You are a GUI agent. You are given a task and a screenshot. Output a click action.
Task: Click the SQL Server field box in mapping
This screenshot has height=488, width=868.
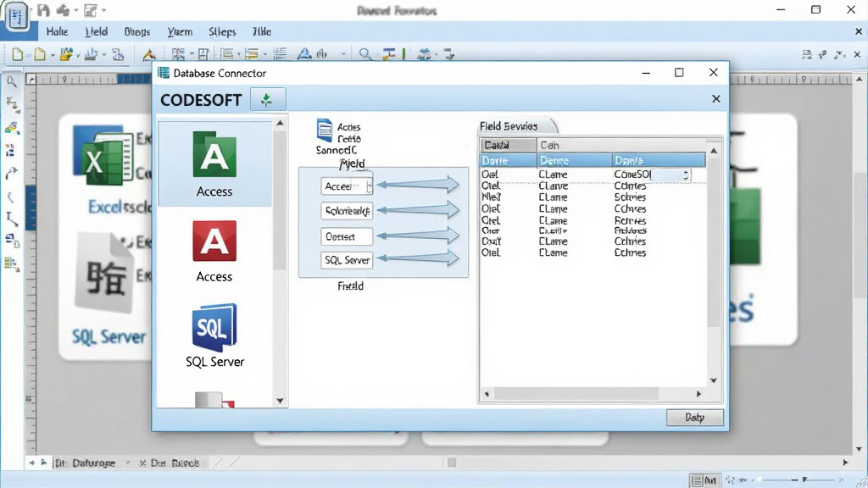click(347, 260)
